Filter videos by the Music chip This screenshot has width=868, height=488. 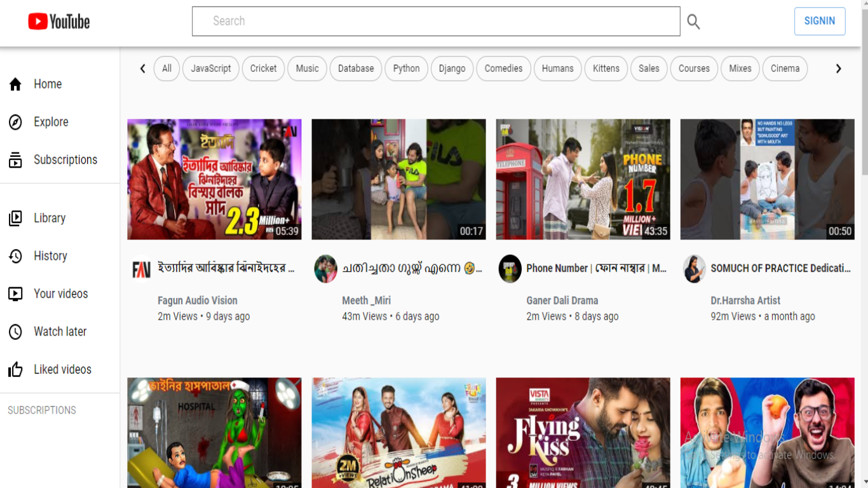[307, 69]
